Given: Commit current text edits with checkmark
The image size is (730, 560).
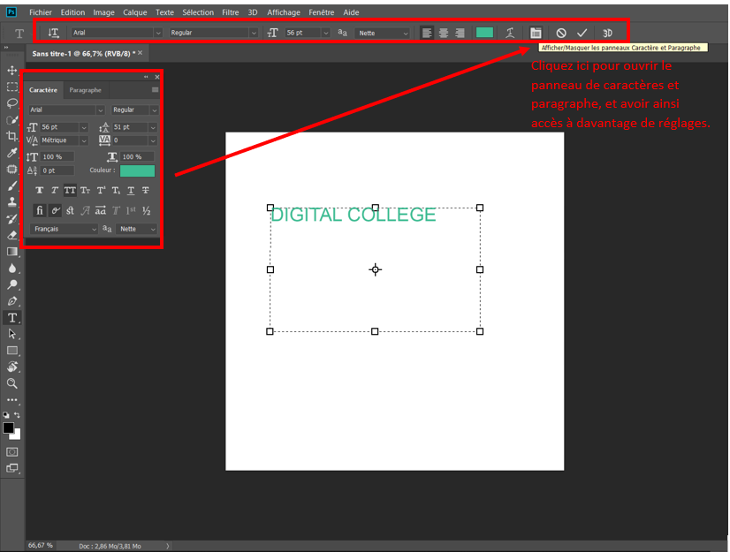Looking at the screenshot, I should coord(582,33).
